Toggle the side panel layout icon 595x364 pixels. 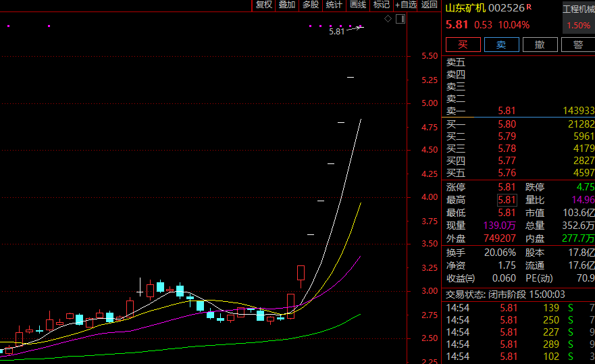point(400,19)
